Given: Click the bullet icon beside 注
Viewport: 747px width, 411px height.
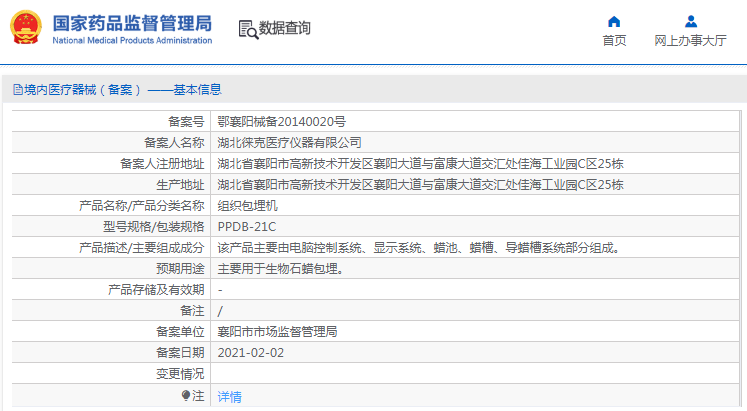Looking at the screenshot, I should click(x=185, y=396).
